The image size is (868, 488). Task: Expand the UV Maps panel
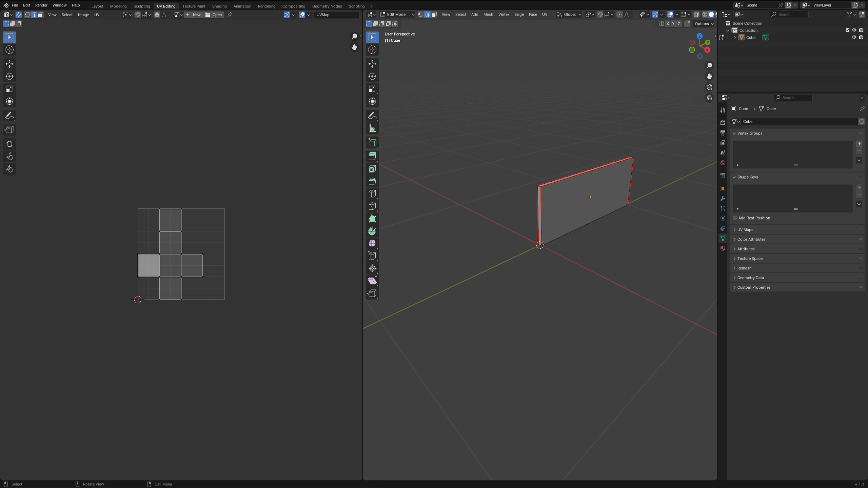pyautogui.click(x=745, y=229)
